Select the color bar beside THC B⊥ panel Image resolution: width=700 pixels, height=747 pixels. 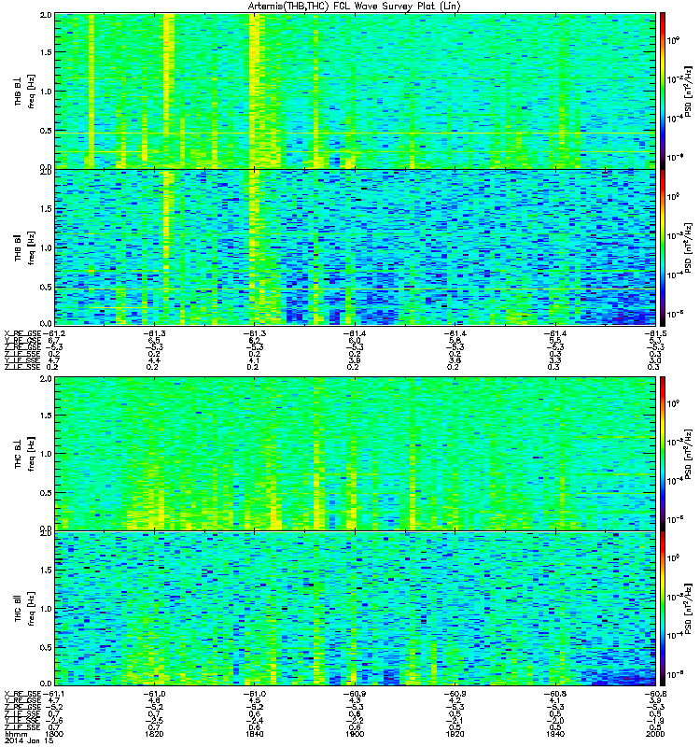(663, 454)
